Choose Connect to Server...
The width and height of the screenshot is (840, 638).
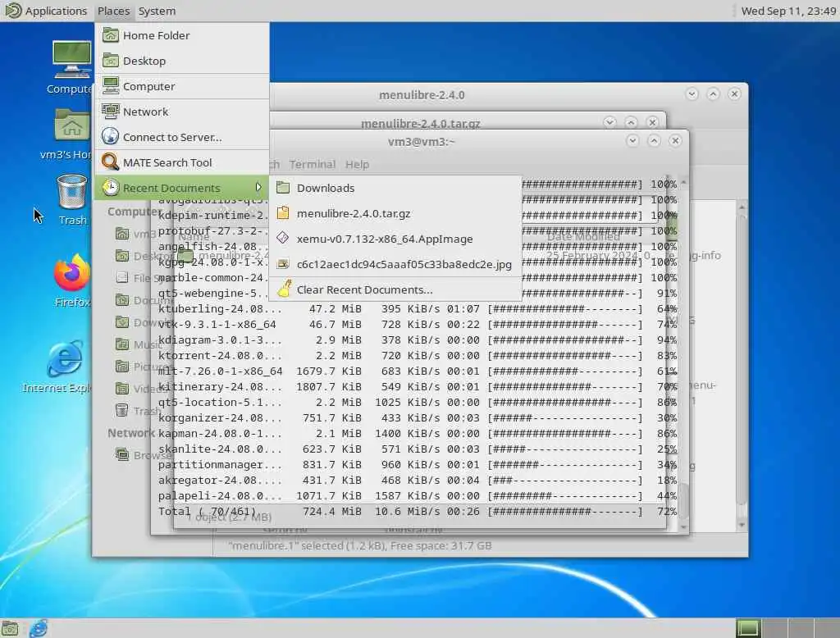[x=182, y=137]
